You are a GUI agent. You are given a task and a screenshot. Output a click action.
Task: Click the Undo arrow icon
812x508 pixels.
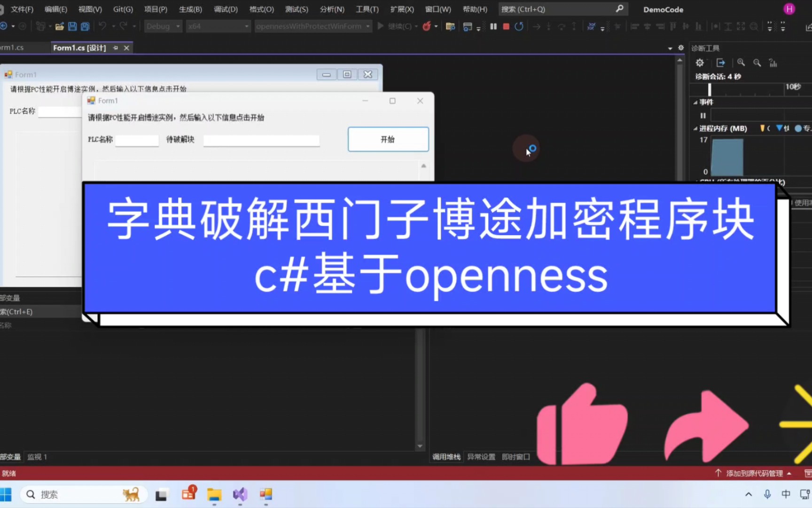pos(102,26)
